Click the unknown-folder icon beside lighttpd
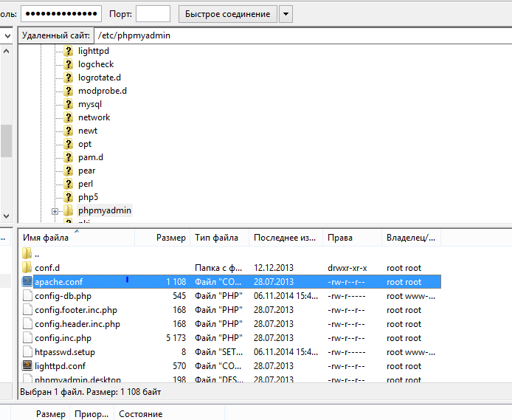Screen dimensions: 512x420 pyautogui.click(x=69, y=51)
